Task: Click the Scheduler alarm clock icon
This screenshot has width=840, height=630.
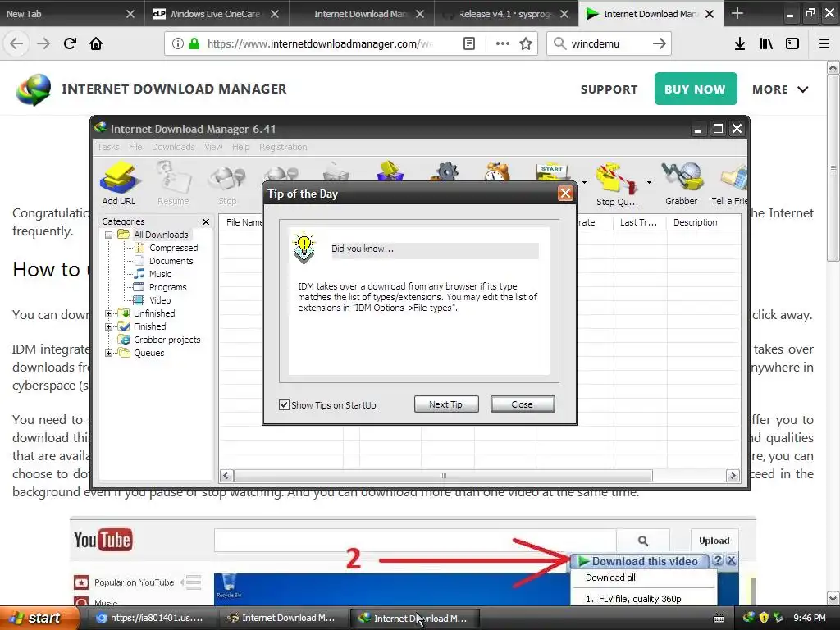Action: click(497, 171)
